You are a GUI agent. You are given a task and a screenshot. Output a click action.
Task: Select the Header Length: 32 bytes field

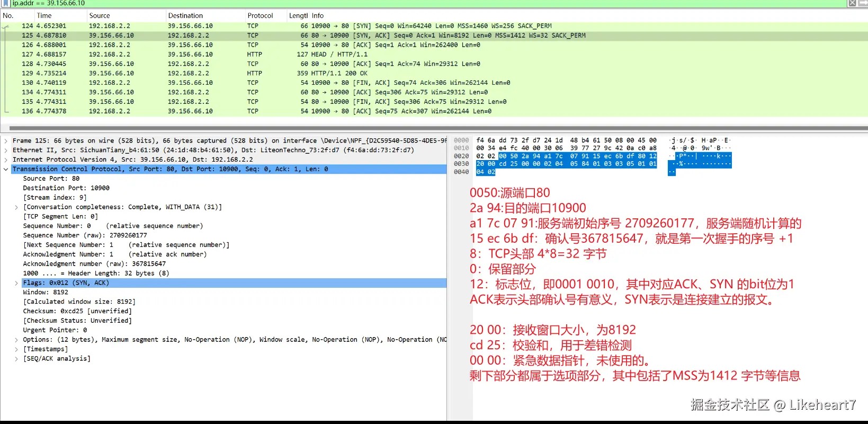pos(96,273)
